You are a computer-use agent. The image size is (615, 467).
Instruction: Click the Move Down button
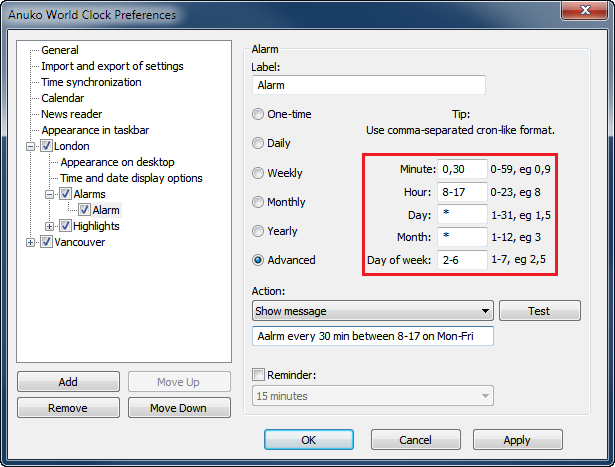tap(178, 408)
